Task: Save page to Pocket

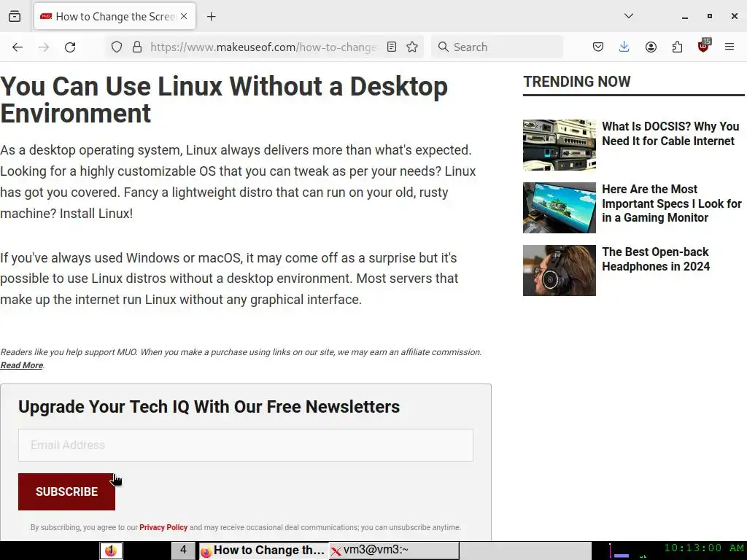Action: coord(598,47)
